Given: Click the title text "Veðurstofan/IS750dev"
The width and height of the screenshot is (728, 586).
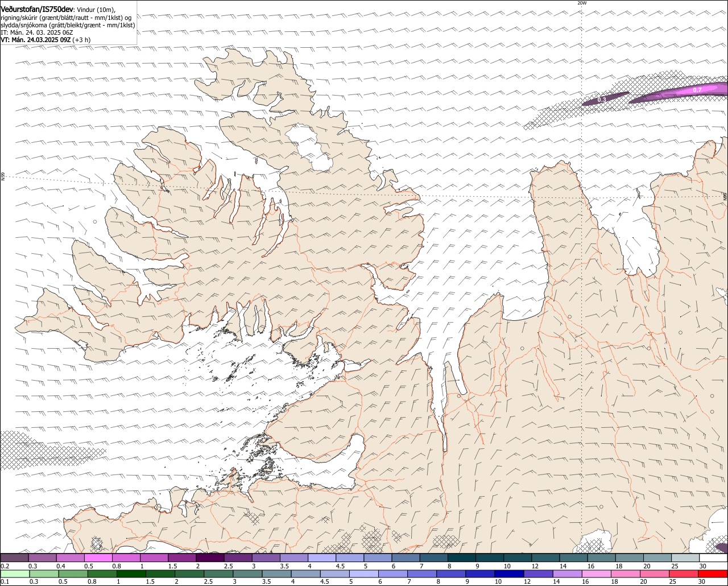Looking at the screenshot, I should coord(38,10).
